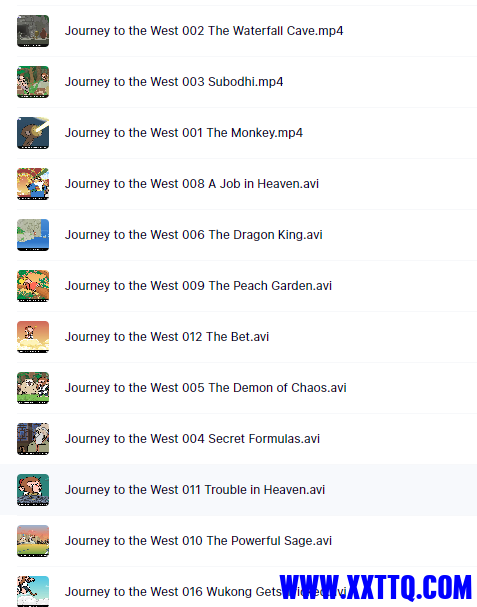Viewport: 477px width, 607px height.
Task: Open the 006 Dragon King thumbnail
Action: [33, 235]
